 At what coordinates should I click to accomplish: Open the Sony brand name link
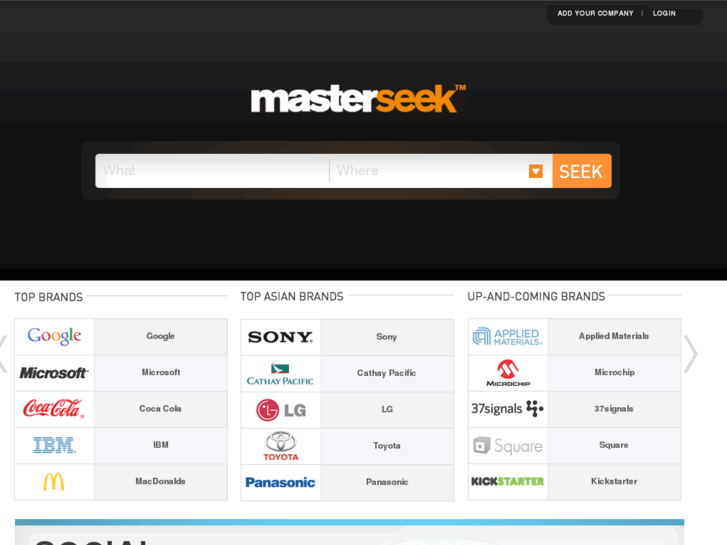coord(387,337)
